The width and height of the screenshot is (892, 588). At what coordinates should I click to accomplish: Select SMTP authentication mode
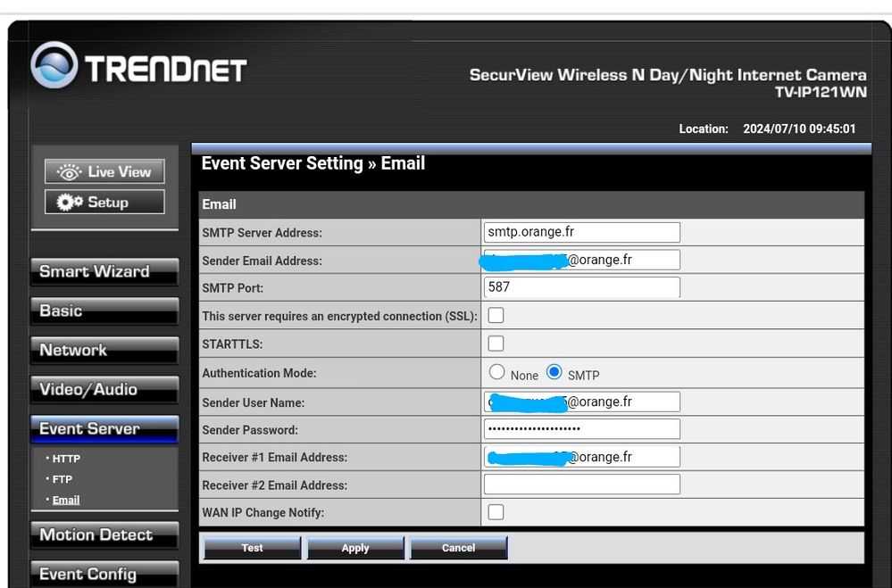[x=554, y=372]
